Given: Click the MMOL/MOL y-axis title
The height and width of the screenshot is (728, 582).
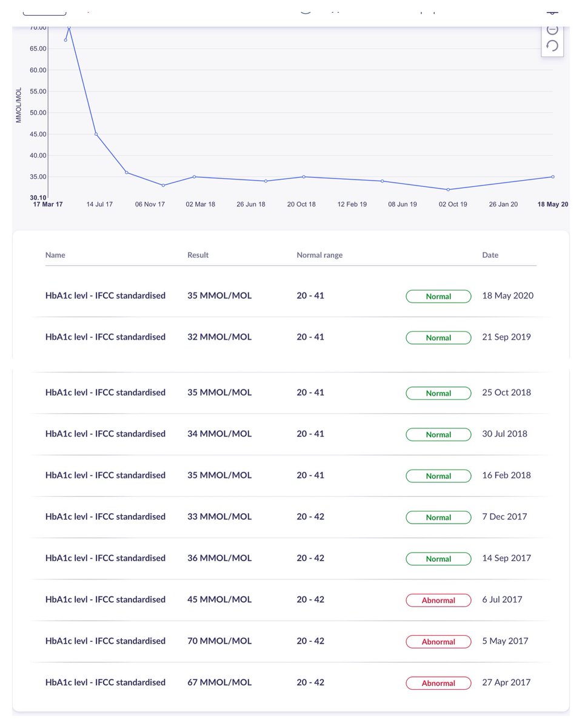Looking at the screenshot, I should pyautogui.click(x=19, y=106).
